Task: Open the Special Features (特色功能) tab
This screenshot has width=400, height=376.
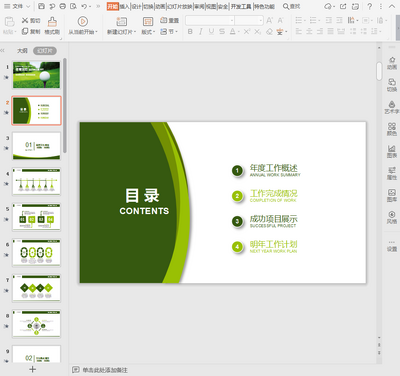Action: click(265, 6)
